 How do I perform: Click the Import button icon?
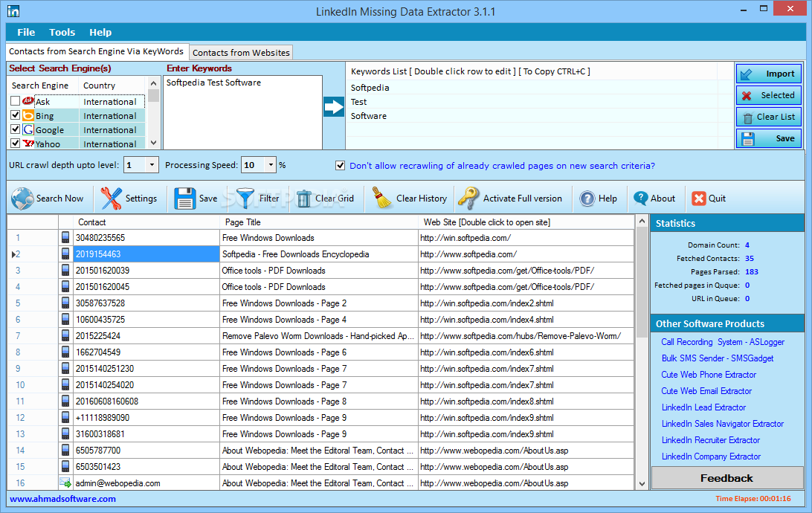pos(747,74)
